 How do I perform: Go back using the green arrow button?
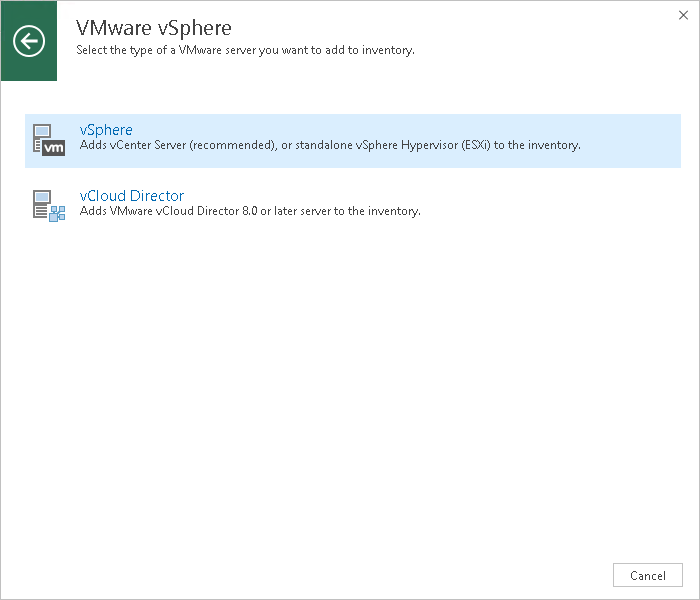[29, 41]
